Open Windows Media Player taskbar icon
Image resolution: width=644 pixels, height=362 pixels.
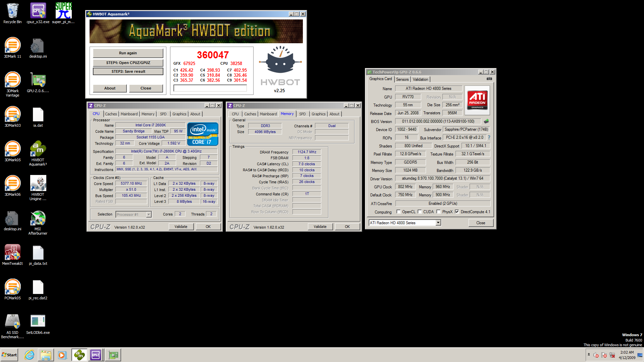click(62, 355)
